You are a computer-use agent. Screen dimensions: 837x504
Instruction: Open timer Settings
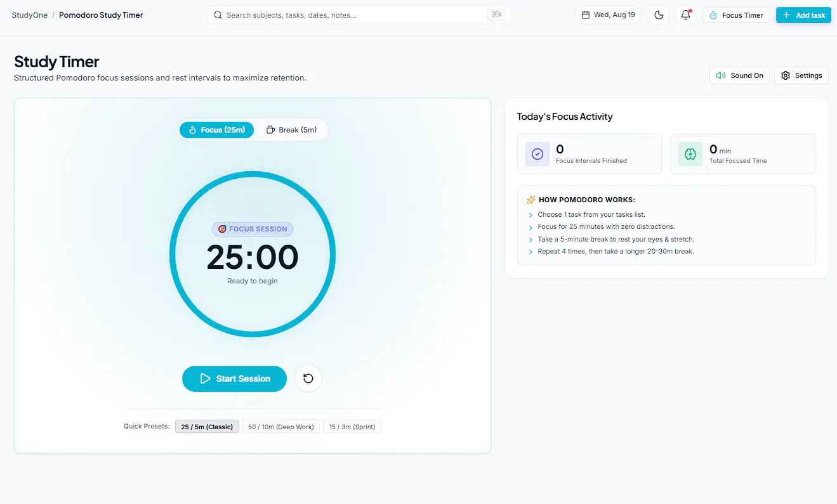(801, 75)
